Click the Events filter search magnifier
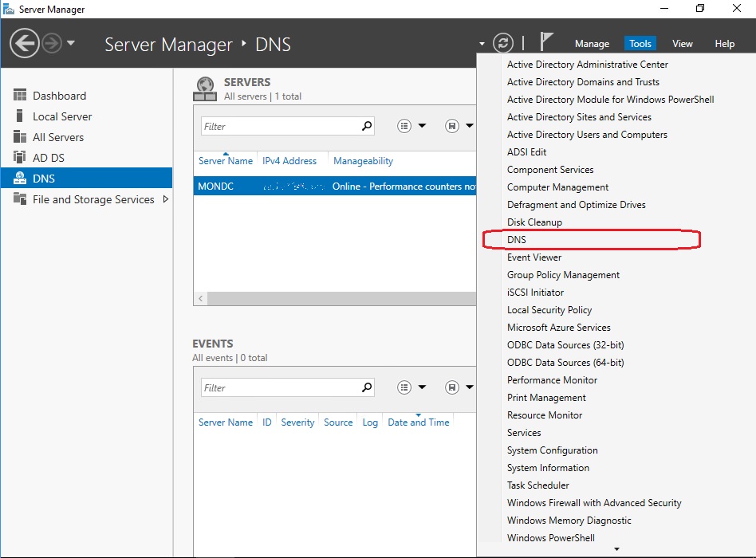756x558 pixels. 367,387
